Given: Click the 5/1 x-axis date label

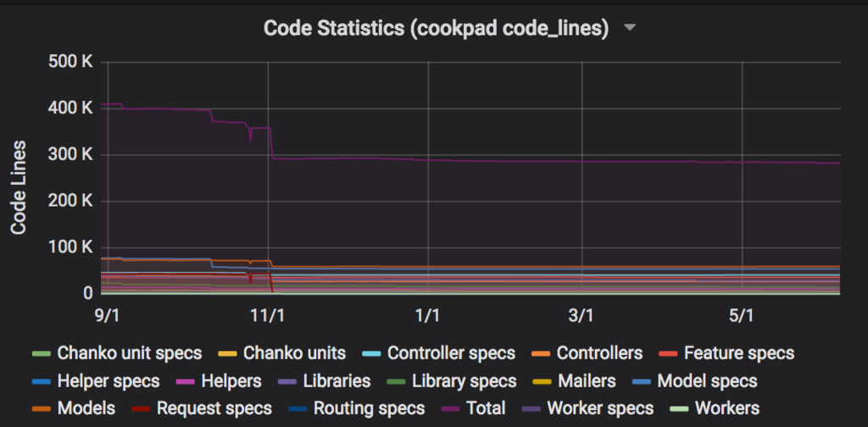Looking at the screenshot, I should tap(741, 316).
